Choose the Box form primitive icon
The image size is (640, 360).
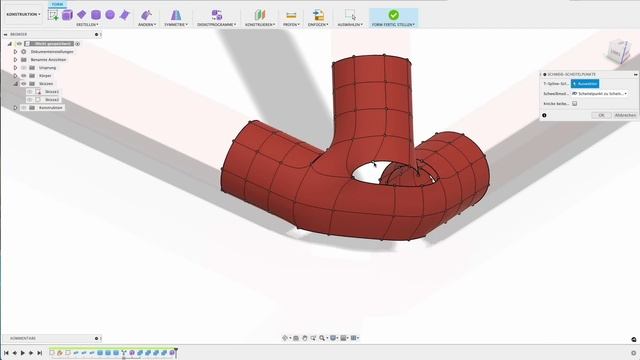tap(67, 15)
